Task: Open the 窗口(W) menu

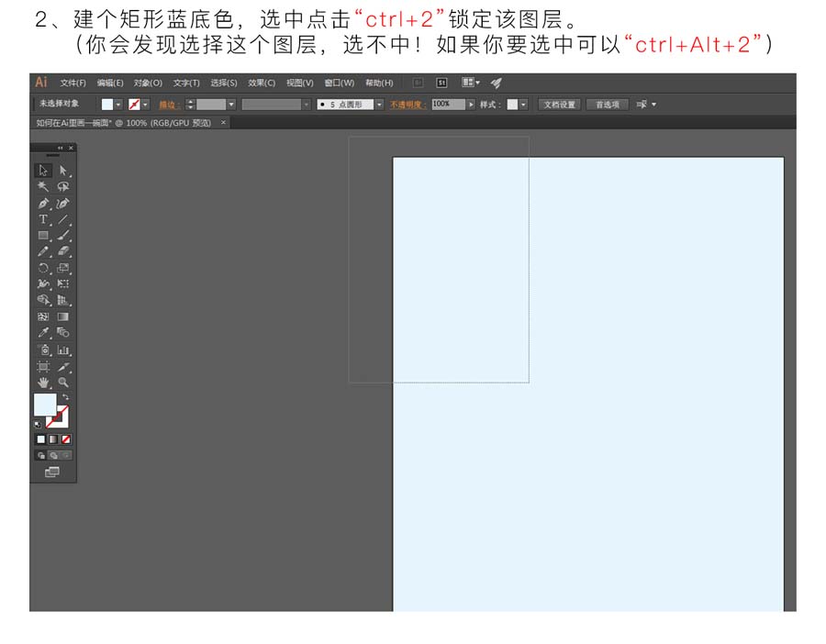Action: (340, 83)
